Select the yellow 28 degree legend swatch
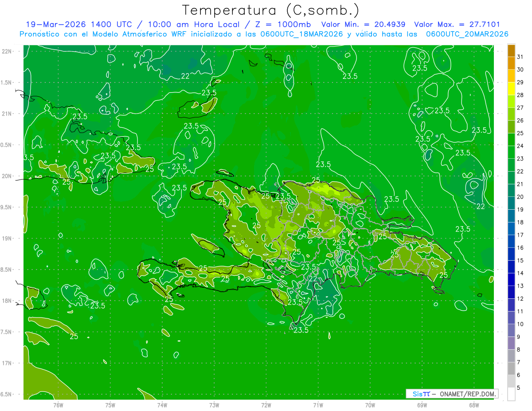 tap(511, 89)
